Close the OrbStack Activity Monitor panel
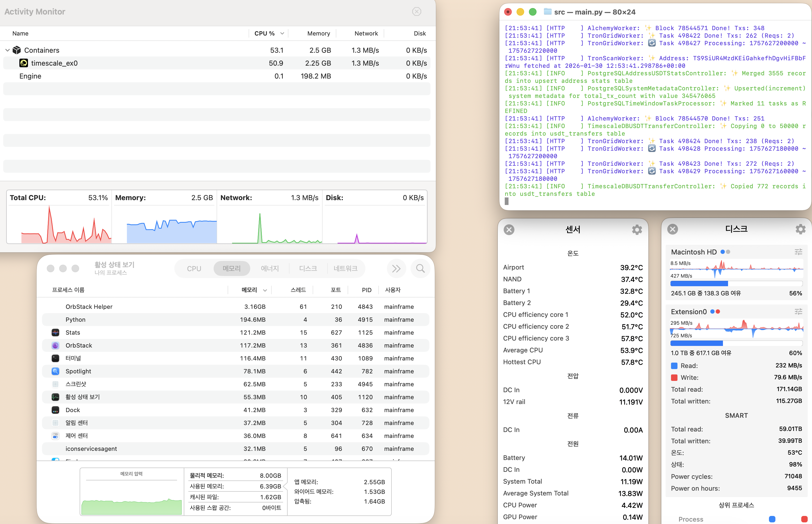The width and height of the screenshot is (812, 524). (416, 12)
